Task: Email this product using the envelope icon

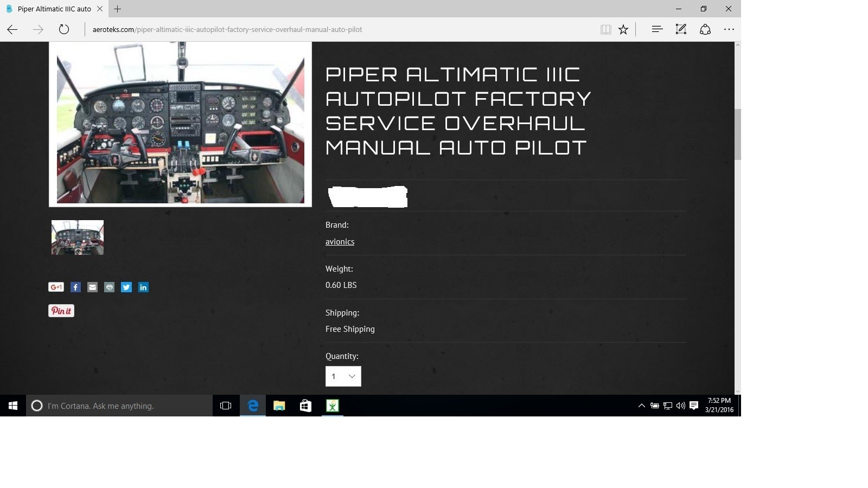Action: [92, 287]
